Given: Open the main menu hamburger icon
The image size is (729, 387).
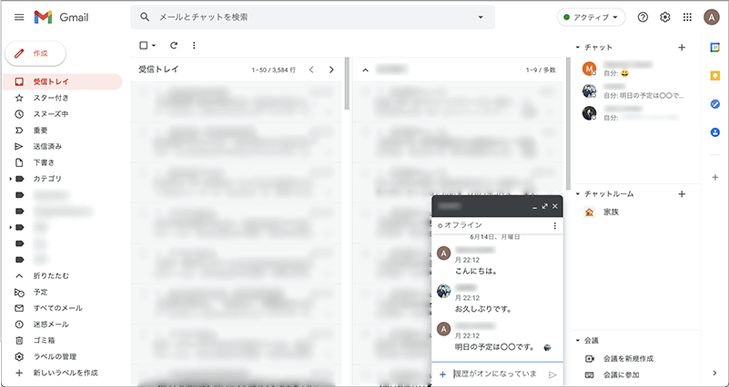Looking at the screenshot, I should (x=19, y=17).
